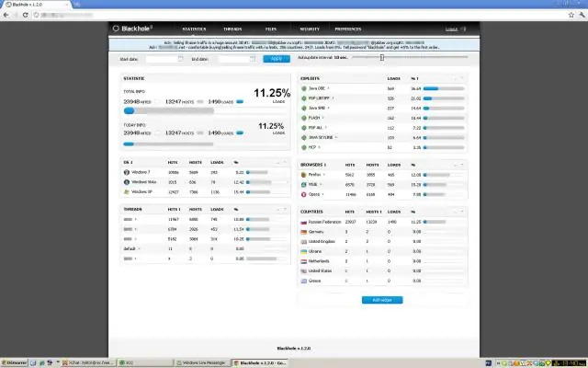The height and width of the screenshot is (368, 588).
Task: Click the Russian Federation flag icon
Action: coord(305,222)
